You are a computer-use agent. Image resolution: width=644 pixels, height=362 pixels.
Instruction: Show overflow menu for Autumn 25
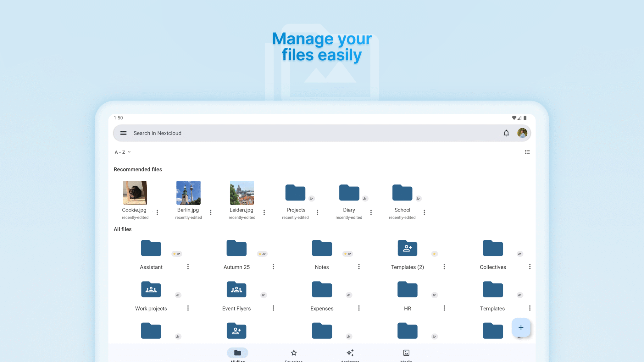[x=273, y=267]
